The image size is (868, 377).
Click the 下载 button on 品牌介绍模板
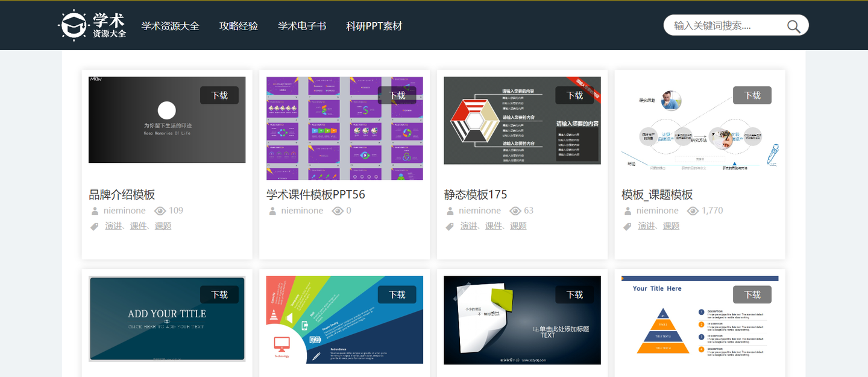click(219, 95)
